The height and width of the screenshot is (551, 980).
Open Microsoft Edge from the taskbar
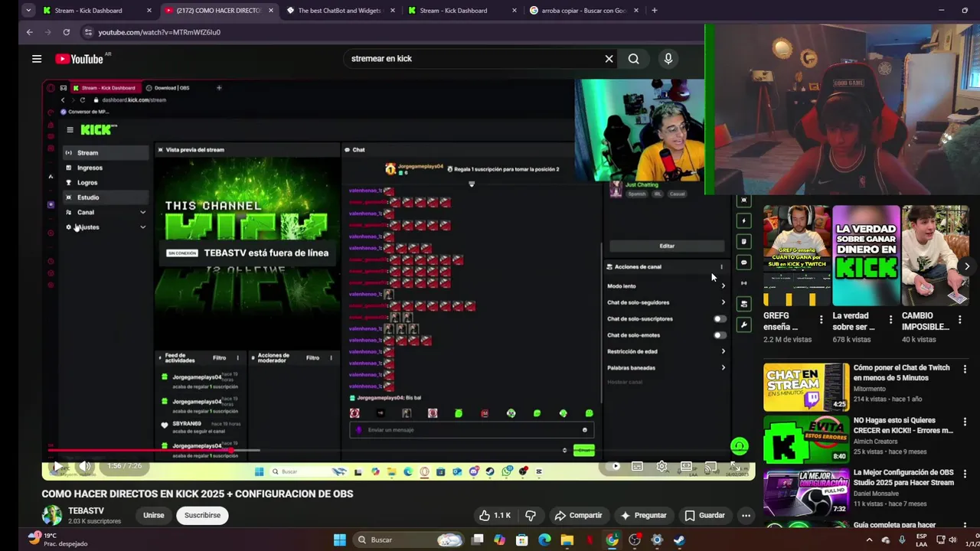(544, 540)
